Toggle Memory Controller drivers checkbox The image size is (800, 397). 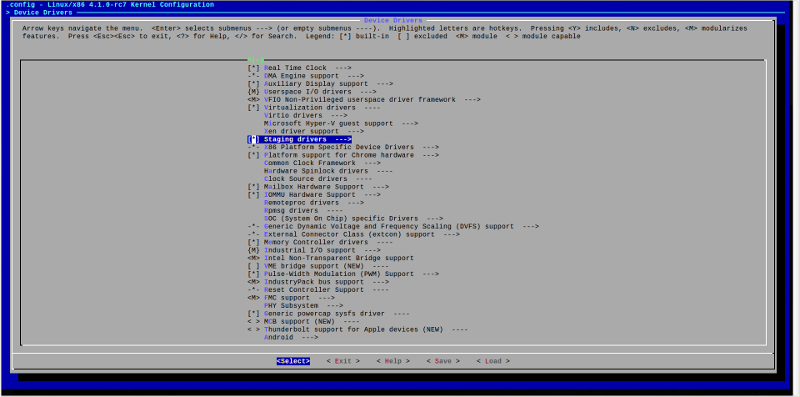(x=254, y=242)
